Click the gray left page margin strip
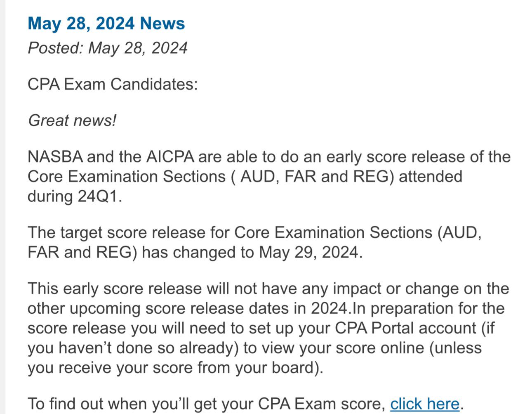This screenshot has width=532, height=414. pos(2,207)
